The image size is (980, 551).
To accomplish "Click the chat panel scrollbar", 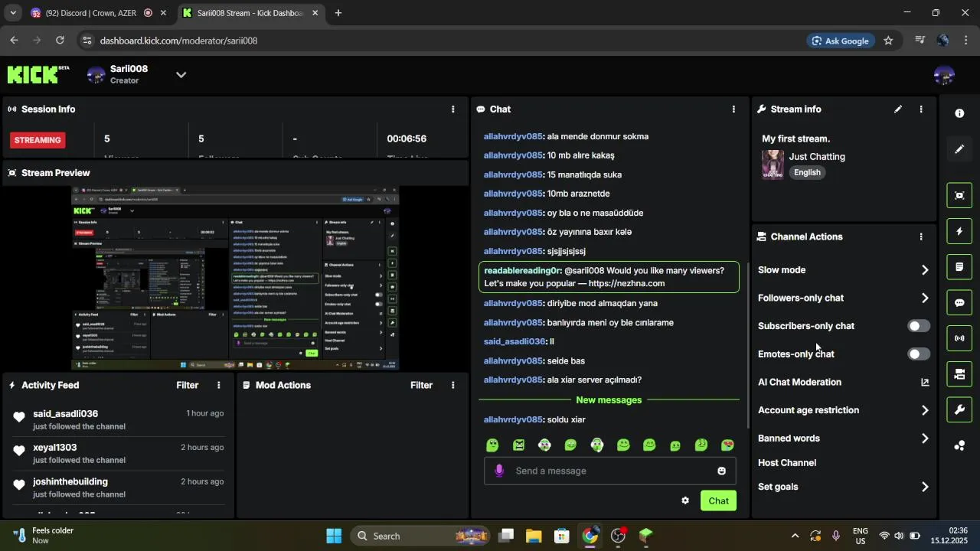I will (748, 344).
